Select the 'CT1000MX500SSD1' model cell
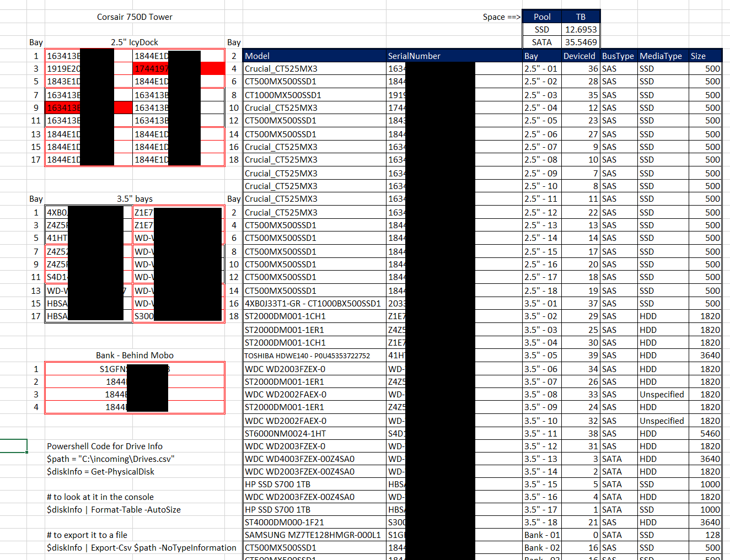 pos(314,95)
